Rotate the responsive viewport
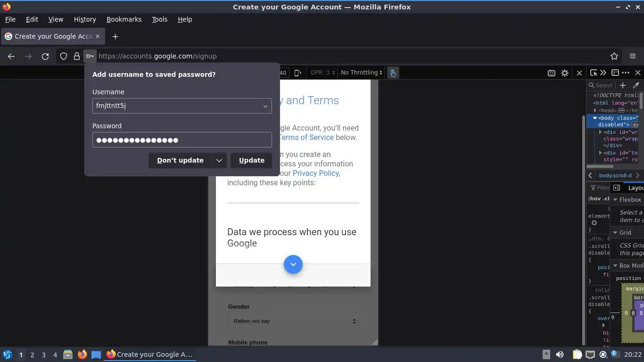 tap(297, 73)
